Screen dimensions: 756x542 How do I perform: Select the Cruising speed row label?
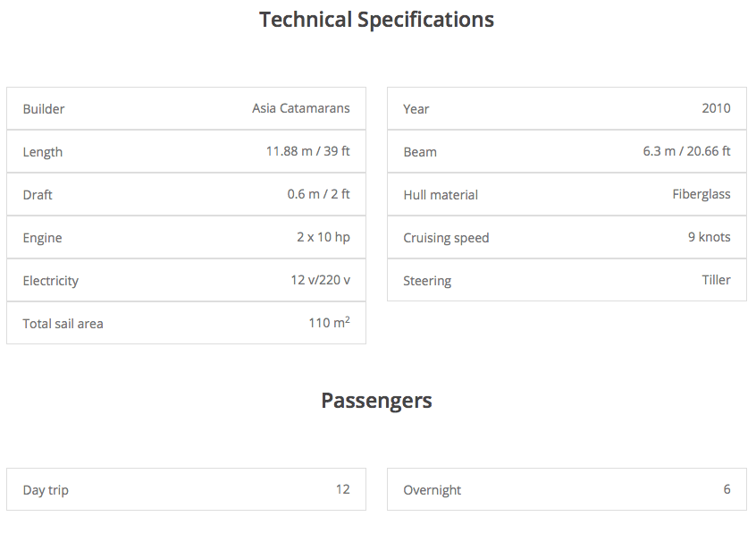446,238
